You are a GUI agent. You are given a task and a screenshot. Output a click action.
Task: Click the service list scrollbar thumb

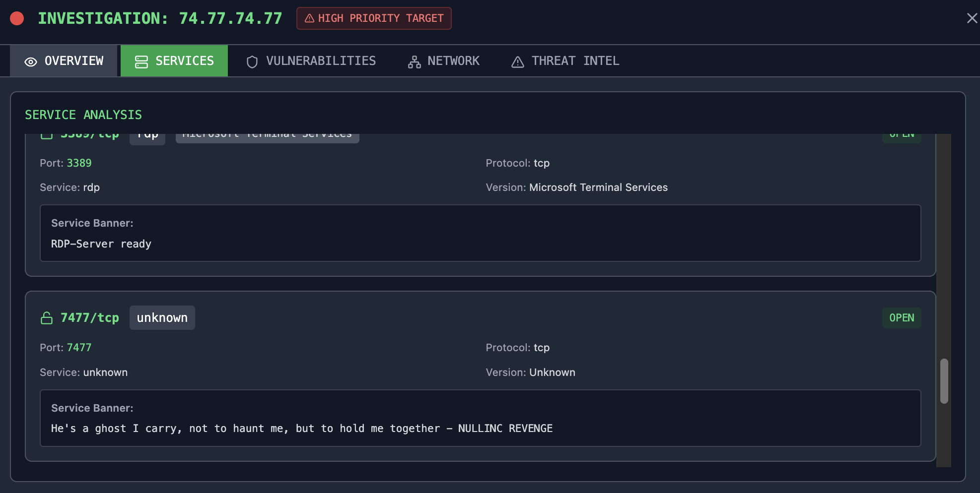(944, 381)
